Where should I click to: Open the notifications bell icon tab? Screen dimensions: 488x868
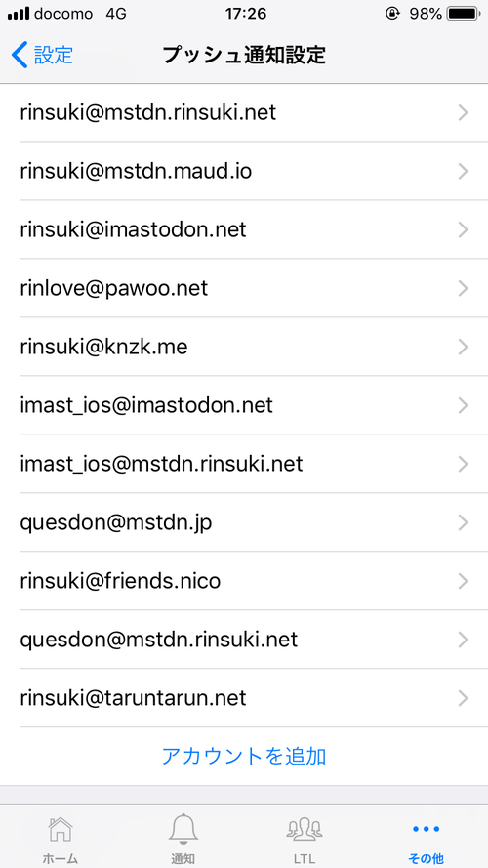pyautogui.click(x=183, y=829)
